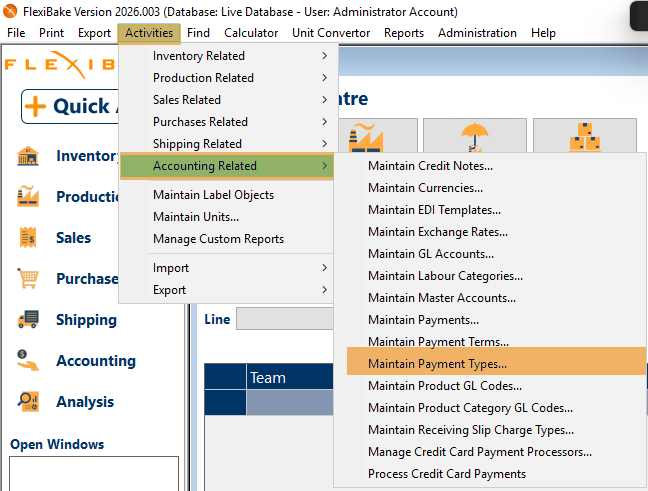
Task: Open the Help menu
Action: (x=543, y=33)
